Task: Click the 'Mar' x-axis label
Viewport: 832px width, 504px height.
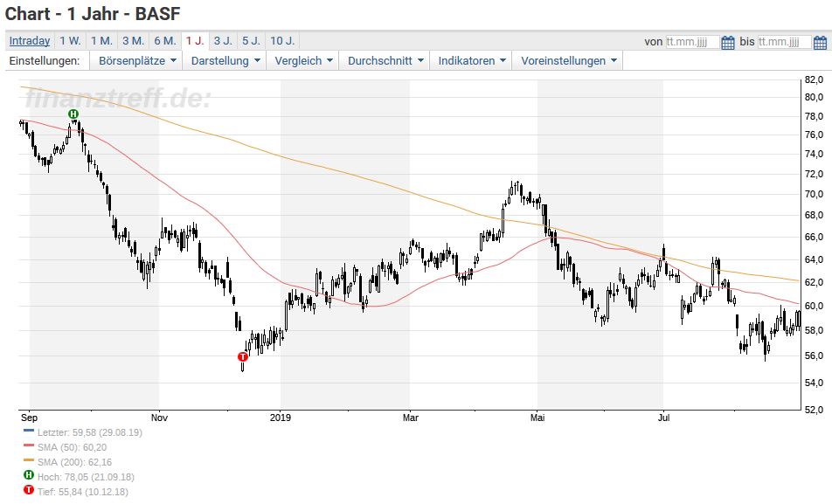Action: point(410,418)
